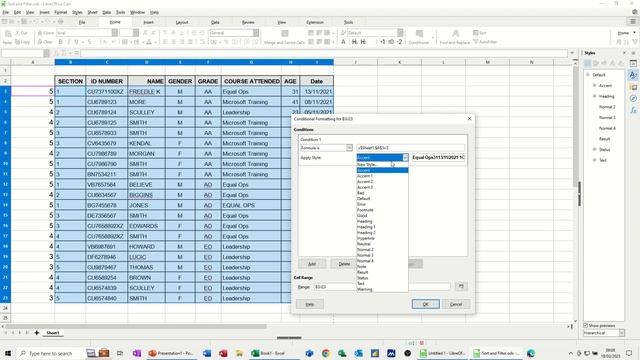640x360 pixels.
Task: Click the font color icon
Action: click(x=149, y=42)
